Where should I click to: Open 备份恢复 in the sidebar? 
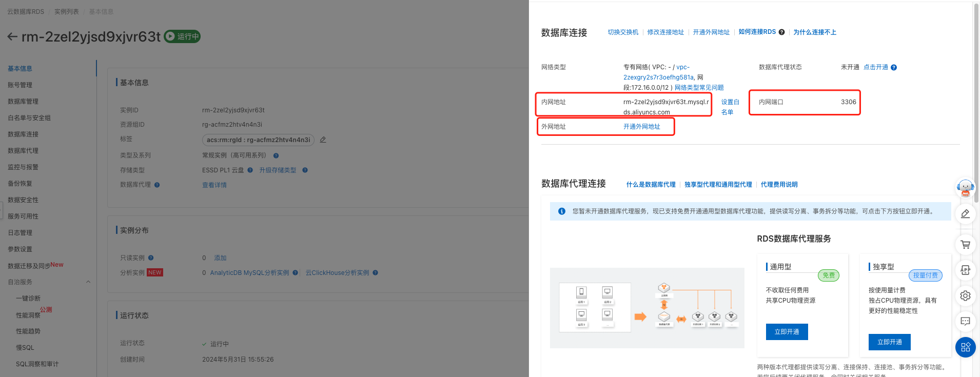coord(20,184)
